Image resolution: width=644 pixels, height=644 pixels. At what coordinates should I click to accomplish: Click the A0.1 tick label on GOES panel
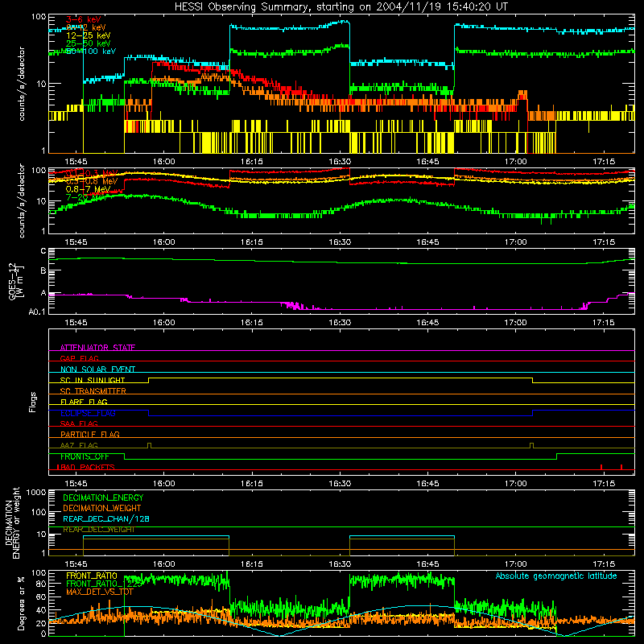[x=36, y=312]
